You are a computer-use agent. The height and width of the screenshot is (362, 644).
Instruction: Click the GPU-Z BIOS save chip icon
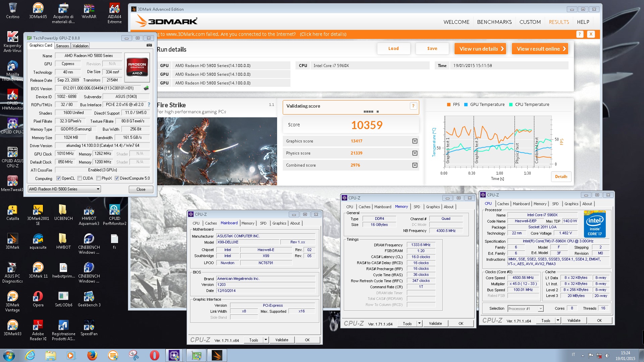pyautogui.click(x=146, y=88)
